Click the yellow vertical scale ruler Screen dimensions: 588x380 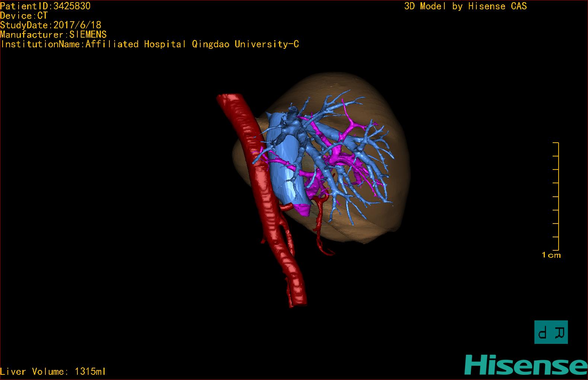point(556,196)
